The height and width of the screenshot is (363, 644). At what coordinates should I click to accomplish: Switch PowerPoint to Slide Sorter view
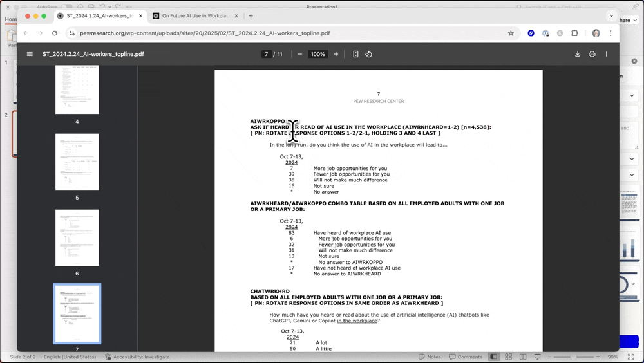click(509, 357)
